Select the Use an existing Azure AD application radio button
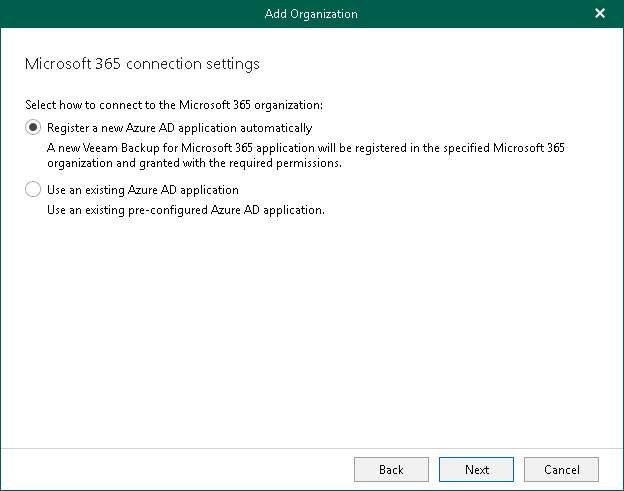Screen dimensions: 624x491 tap(34, 189)
